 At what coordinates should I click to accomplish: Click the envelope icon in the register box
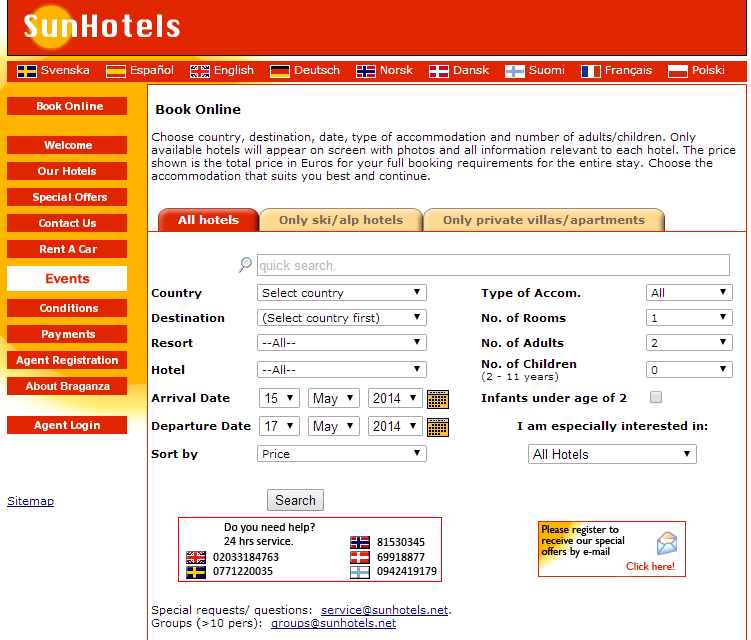click(667, 543)
